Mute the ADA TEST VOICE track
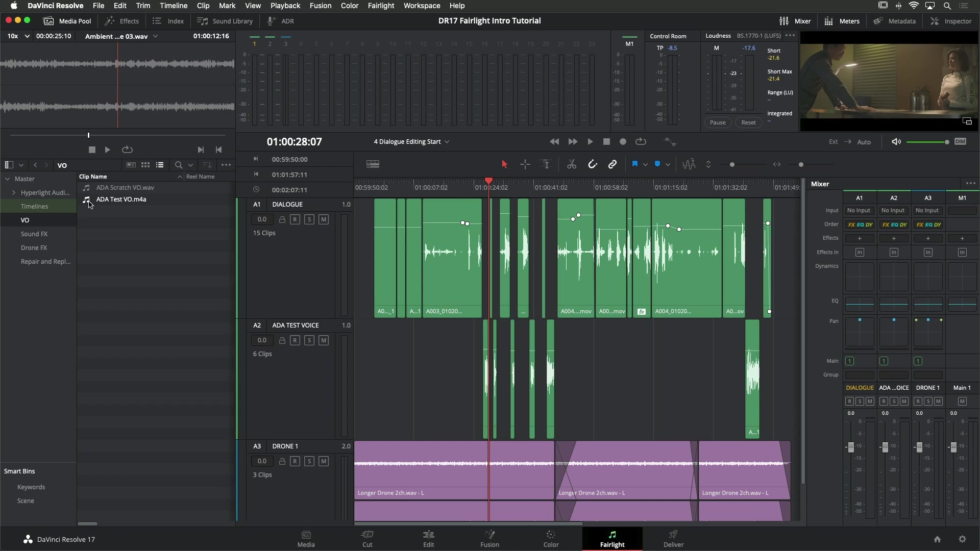Screen dimensions: 980x551 coord(324,340)
